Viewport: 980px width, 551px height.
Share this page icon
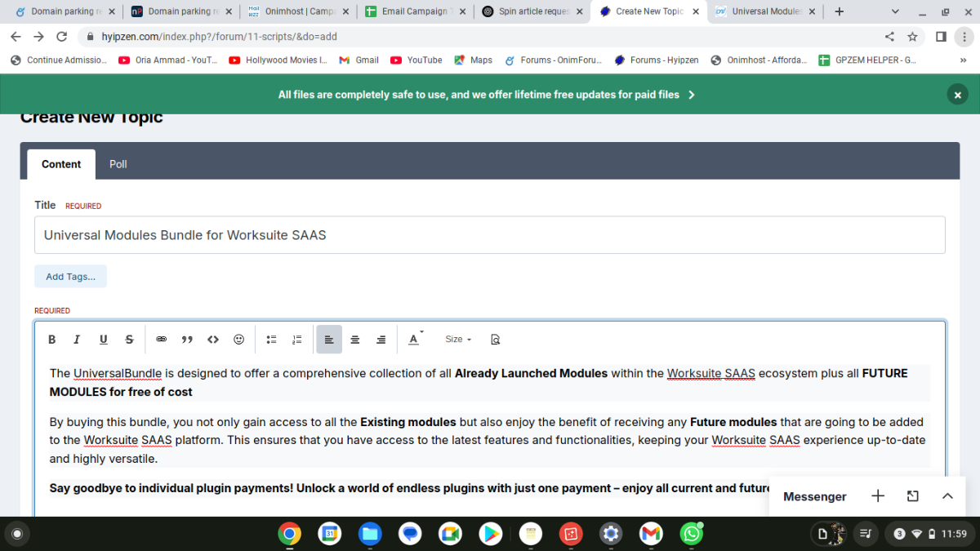pyautogui.click(x=889, y=37)
